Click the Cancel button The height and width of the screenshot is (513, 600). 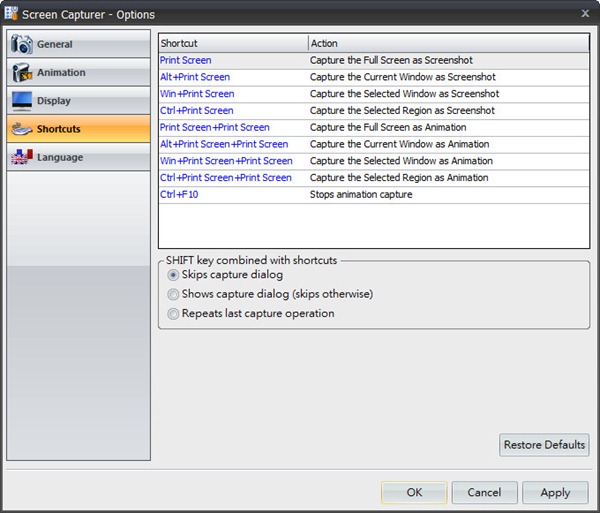coord(484,492)
